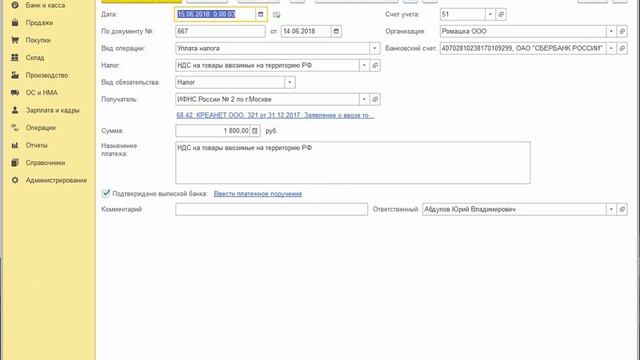Click the Сумма field 1 800,00
The image size is (640, 360).
tap(213, 131)
